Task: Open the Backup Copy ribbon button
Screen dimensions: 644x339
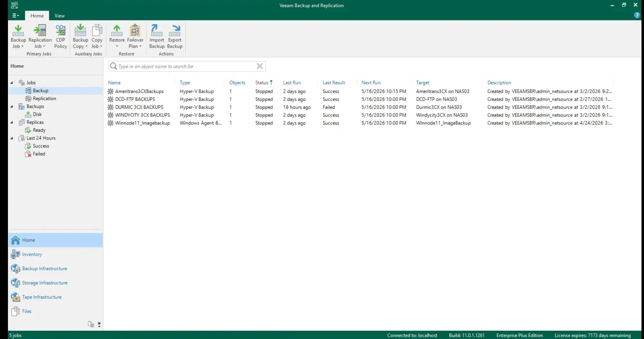Action: 80,36
